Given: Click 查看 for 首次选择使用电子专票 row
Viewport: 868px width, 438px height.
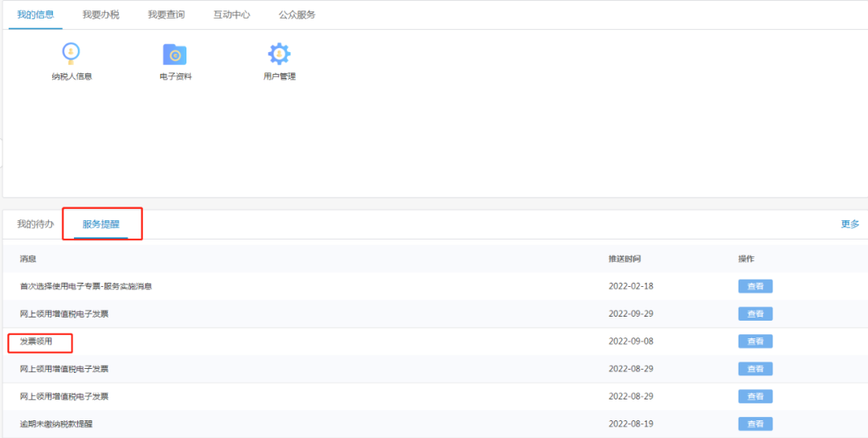Looking at the screenshot, I should 755,286.
